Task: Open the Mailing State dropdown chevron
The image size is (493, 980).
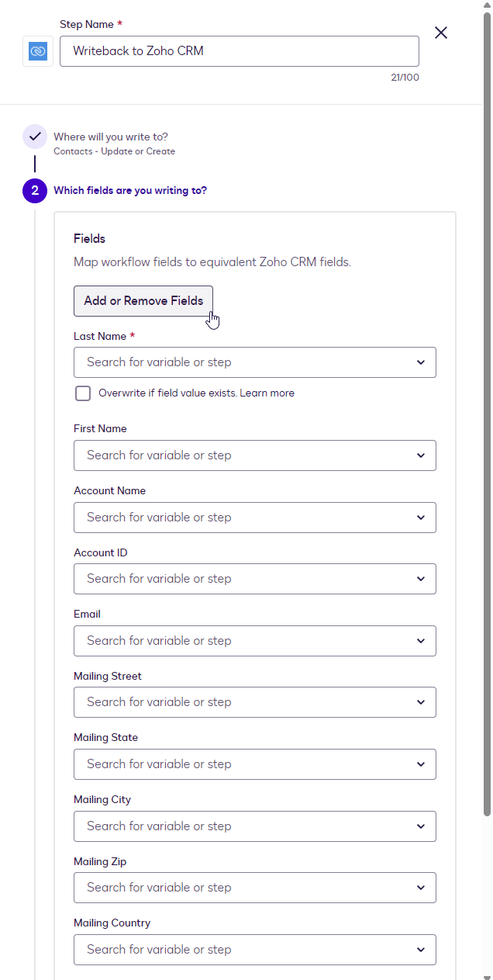Action: coord(421,764)
